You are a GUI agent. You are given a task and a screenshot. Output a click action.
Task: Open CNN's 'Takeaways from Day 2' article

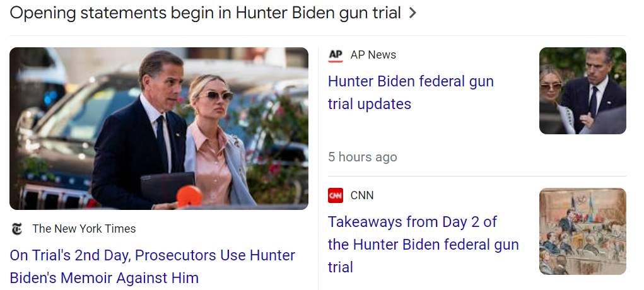tap(413, 222)
